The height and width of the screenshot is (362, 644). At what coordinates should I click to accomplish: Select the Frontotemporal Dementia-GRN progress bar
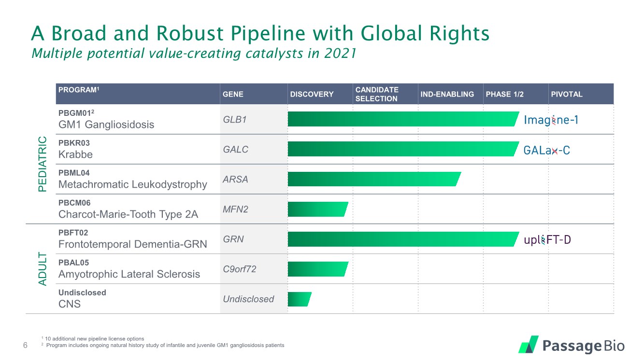click(404, 239)
